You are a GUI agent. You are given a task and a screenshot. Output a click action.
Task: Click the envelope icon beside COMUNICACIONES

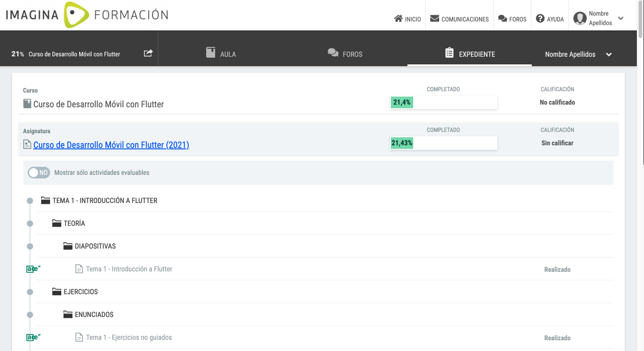[434, 19]
